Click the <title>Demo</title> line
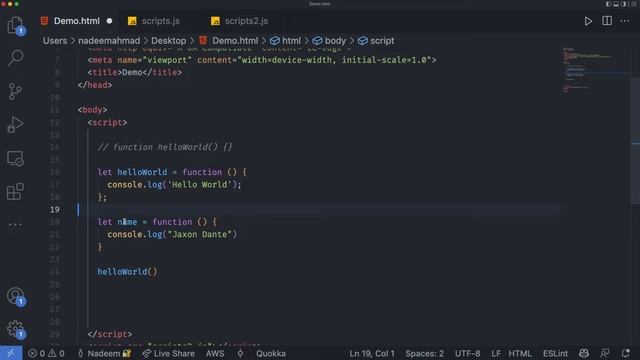The image size is (640, 360). (135, 72)
